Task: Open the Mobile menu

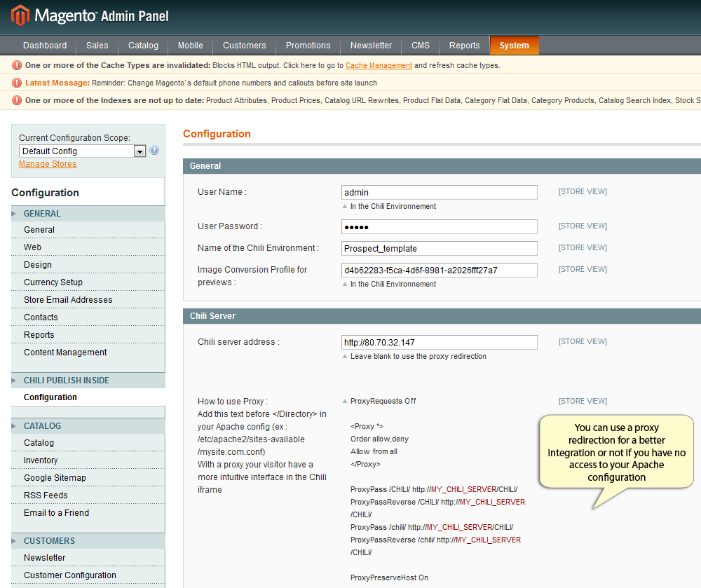Action: click(191, 45)
